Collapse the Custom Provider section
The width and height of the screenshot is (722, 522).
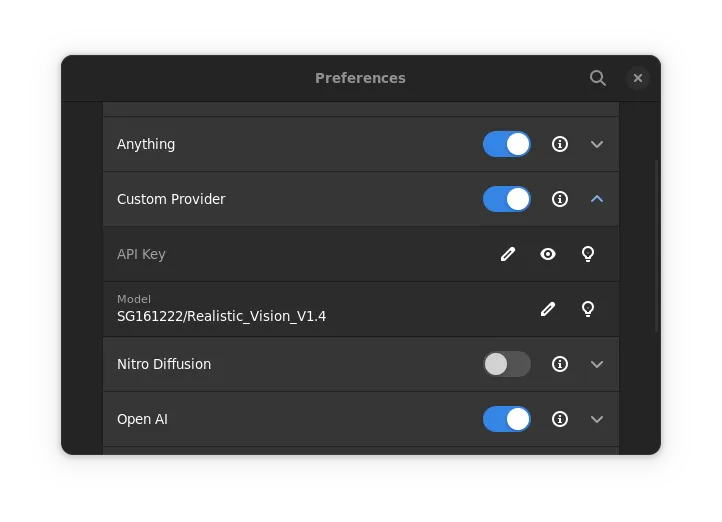(597, 199)
